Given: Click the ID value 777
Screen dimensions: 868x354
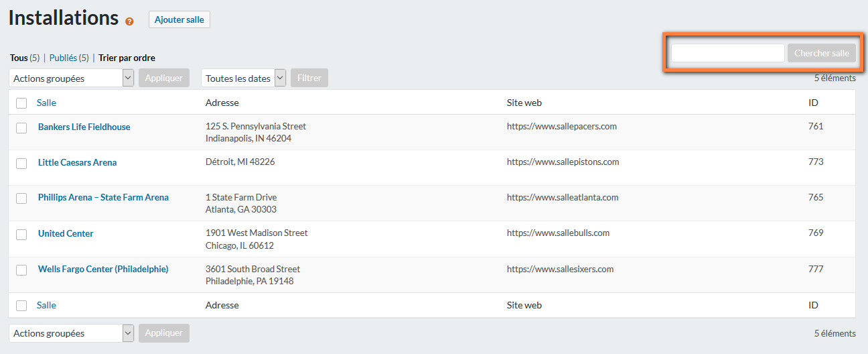Looking at the screenshot, I should click(x=816, y=269).
